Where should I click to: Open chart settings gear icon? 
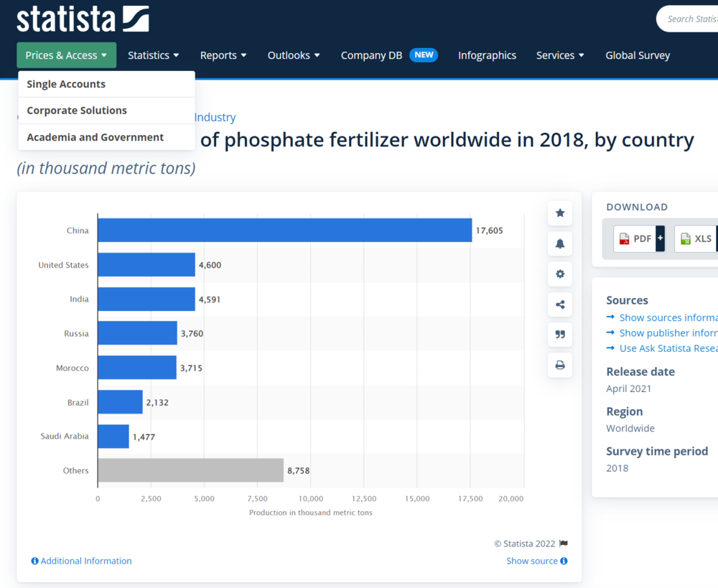(x=560, y=274)
